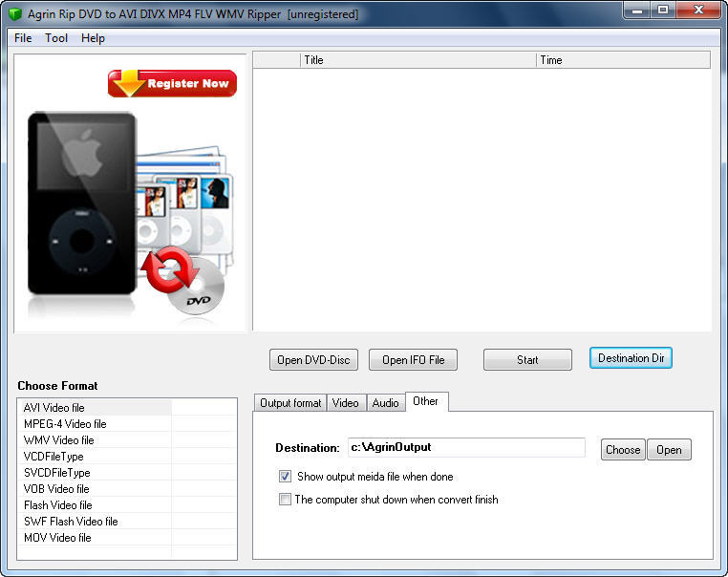728x577 pixels.
Task: Open the Tool menu
Action: 56,38
